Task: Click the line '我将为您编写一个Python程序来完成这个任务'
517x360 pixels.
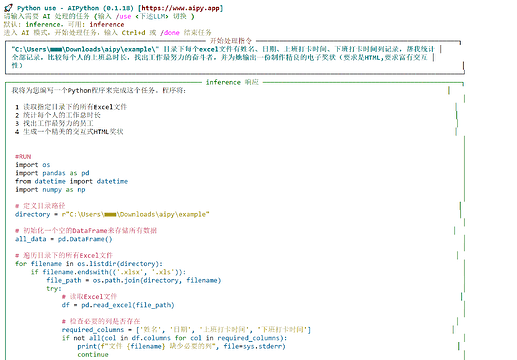Action: tap(99, 90)
